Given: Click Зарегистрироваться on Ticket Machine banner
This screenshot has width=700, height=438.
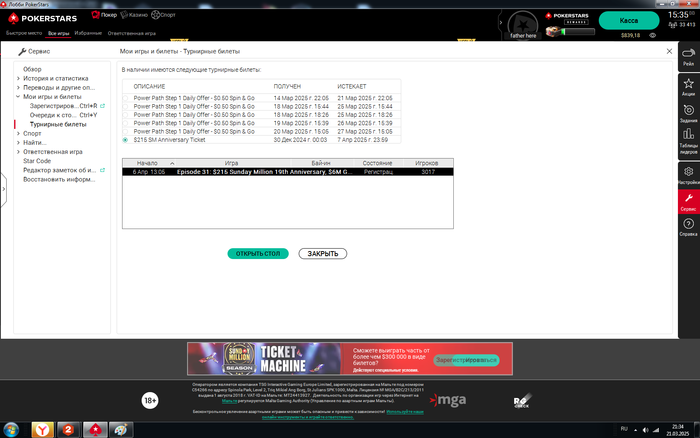Looking at the screenshot, I should point(467,360).
